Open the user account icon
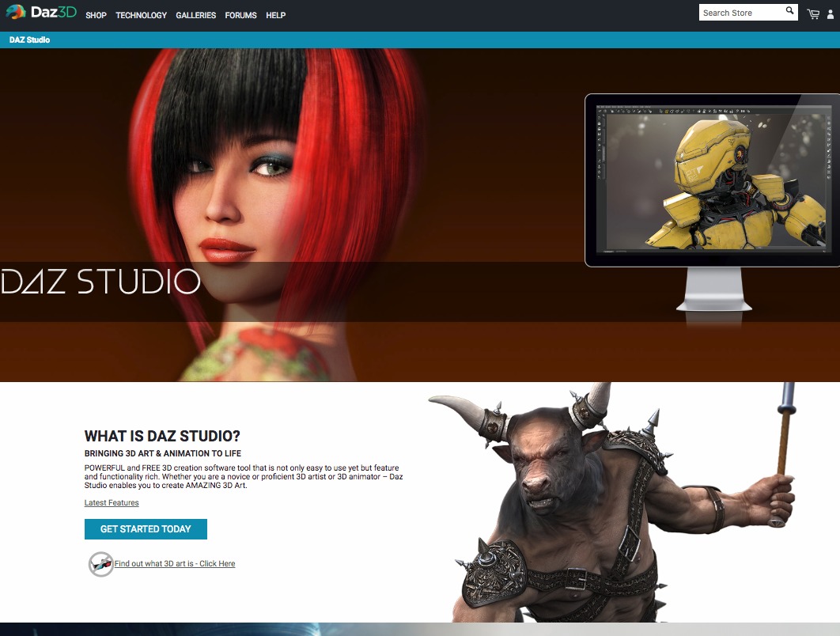 tap(831, 14)
